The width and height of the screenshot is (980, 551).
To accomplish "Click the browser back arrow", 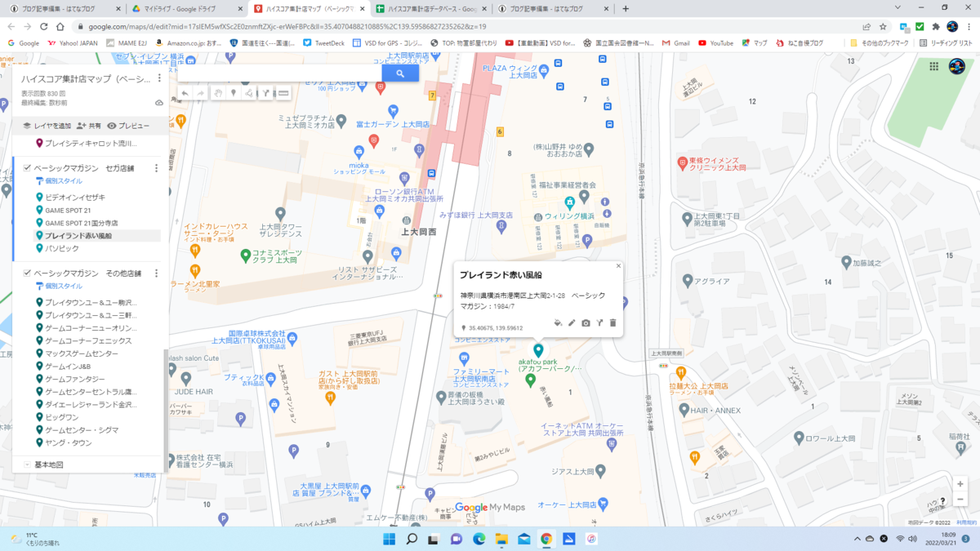I will [11, 26].
